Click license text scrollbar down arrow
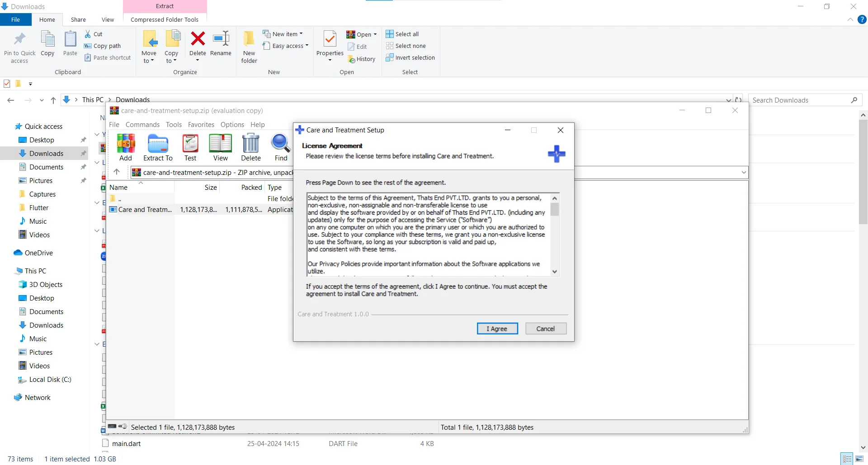Viewport: 868px width, 465px height. (555, 272)
